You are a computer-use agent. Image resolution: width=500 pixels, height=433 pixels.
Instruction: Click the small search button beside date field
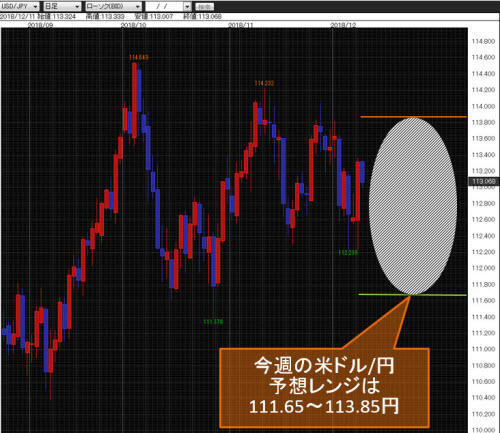tap(204, 6)
